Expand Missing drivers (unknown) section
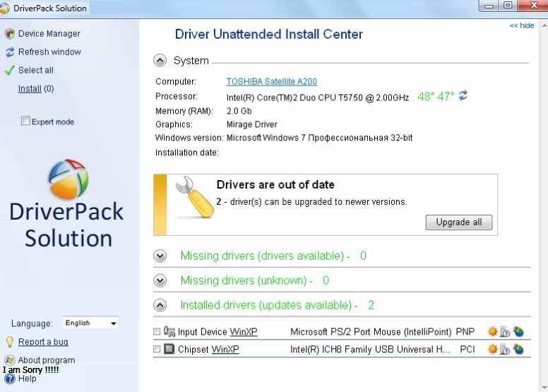Image resolution: width=548 pixels, height=392 pixels. pyautogui.click(x=160, y=280)
